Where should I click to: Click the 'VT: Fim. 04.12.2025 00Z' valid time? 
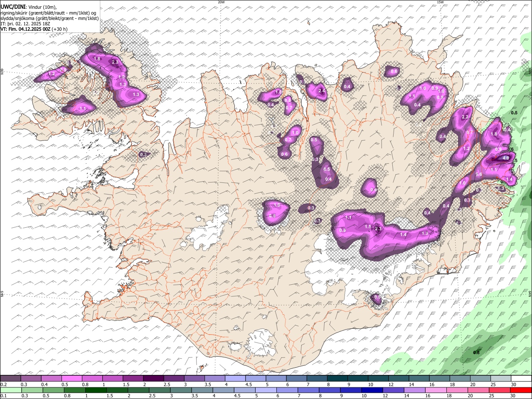[26, 29]
